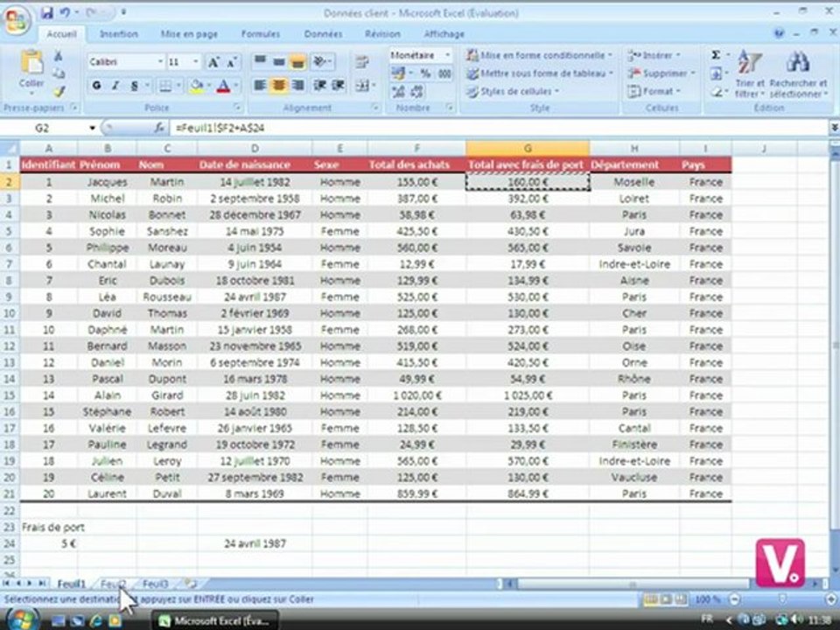This screenshot has height=630, width=840.
Task: Merge and center cells button
Action: pyautogui.click(x=361, y=85)
